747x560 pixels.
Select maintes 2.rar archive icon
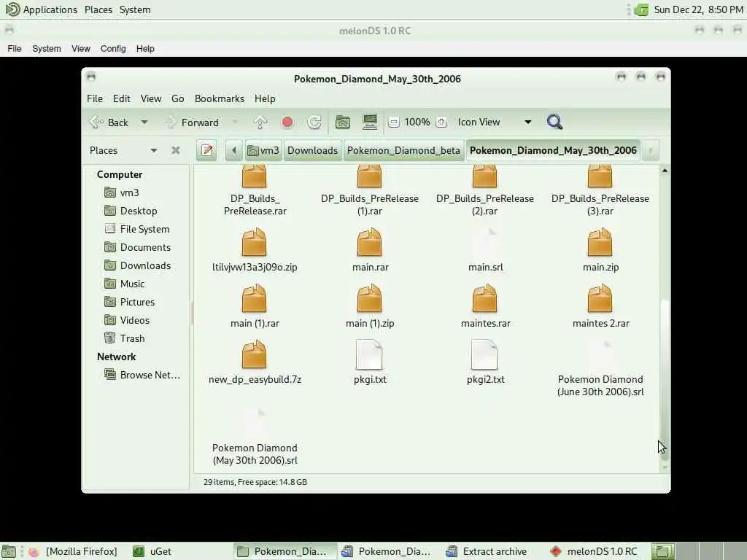pos(600,298)
